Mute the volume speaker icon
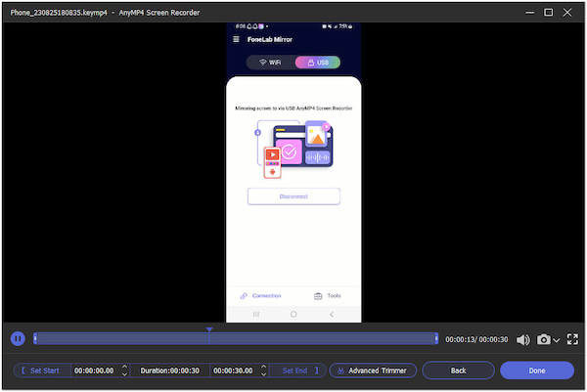 (x=523, y=339)
